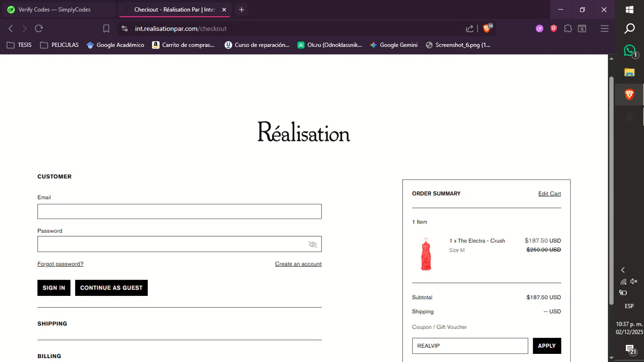
Task: Click scrollbar down arrow
Action: point(611,358)
